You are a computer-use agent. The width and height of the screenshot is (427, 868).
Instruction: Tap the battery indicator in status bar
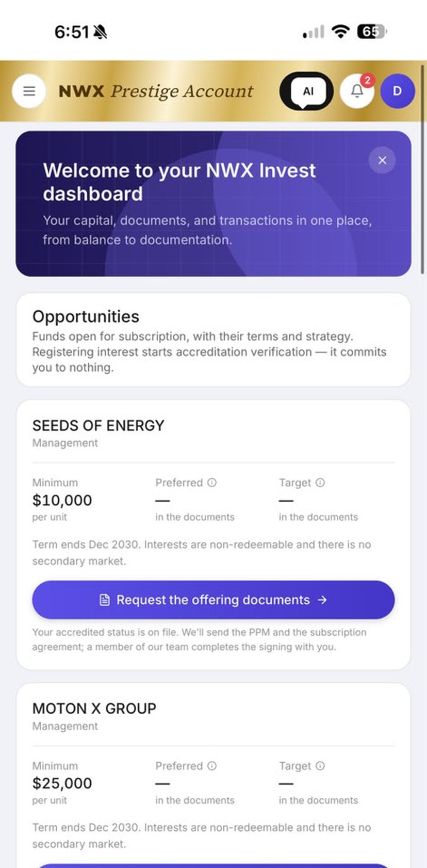[x=372, y=32]
